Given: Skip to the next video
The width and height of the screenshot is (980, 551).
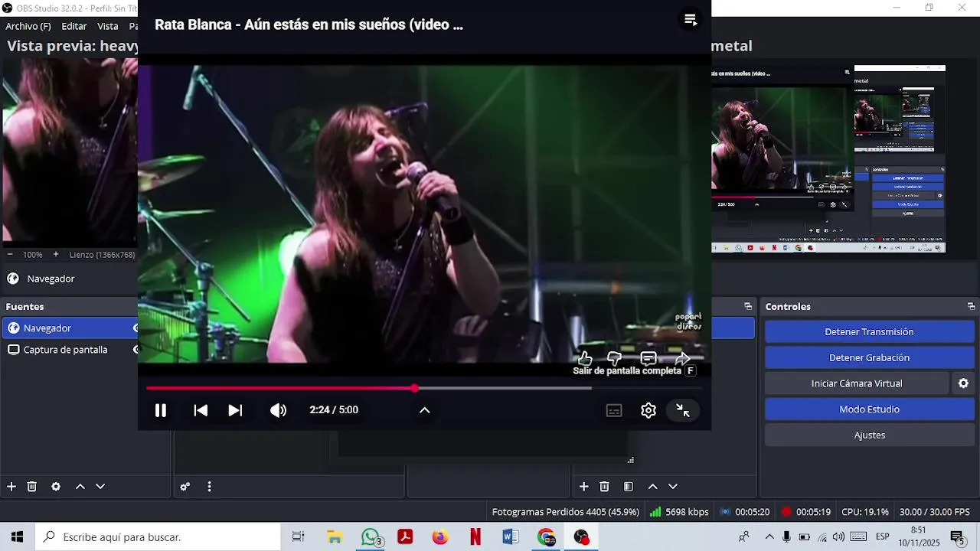Looking at the screenshot, I should [x=235, y=410].
